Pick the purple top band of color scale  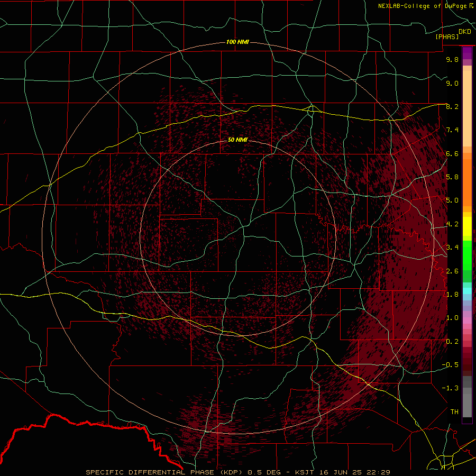[x=467, y=53]
